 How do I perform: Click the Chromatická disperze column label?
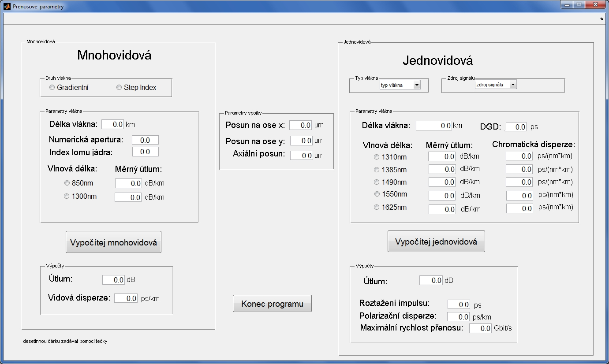click(x=534, y=145)
